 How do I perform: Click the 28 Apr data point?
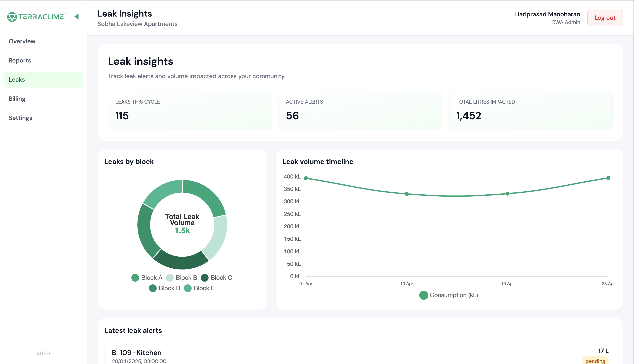[x=608, y=178]
